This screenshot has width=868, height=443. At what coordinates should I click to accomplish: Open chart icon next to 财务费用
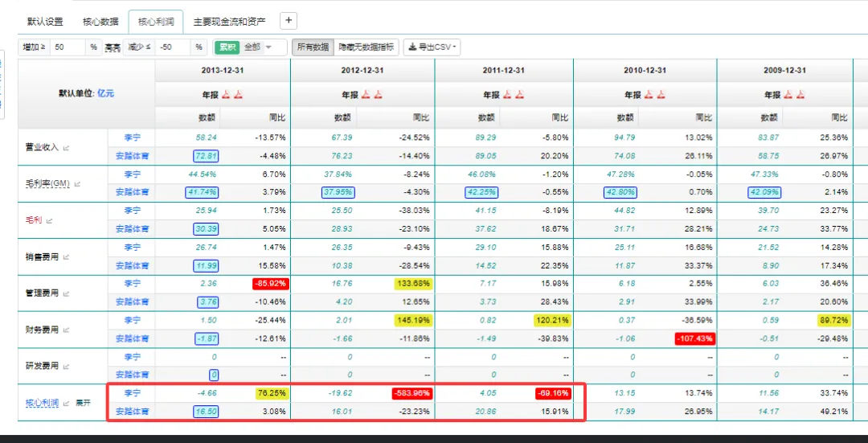(x=67, y=330)
